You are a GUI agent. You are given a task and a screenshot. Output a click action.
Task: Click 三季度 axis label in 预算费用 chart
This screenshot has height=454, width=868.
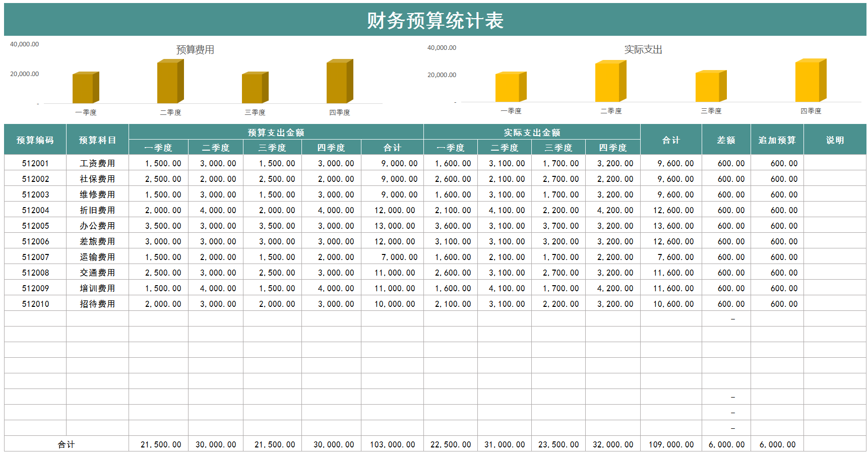[255, 112]
